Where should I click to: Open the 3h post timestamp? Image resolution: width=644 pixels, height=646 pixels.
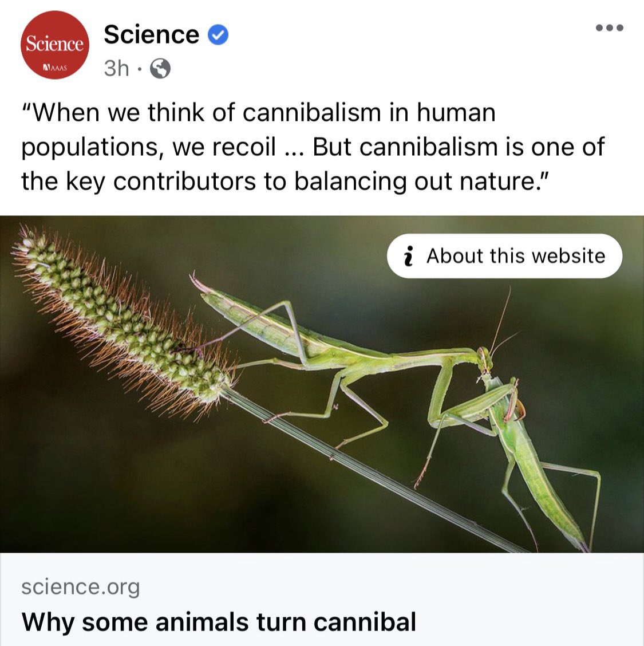(x=117, y=68)
